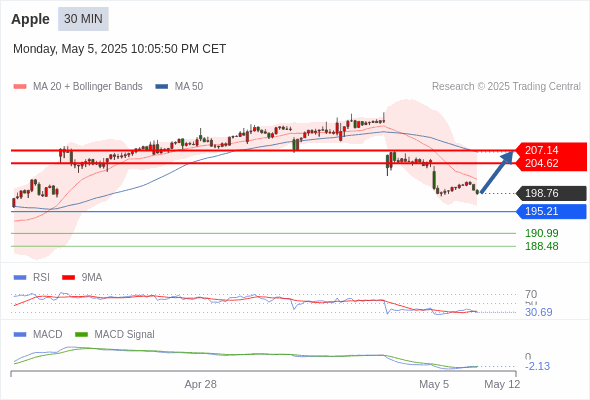Screen dimensions: 590x400
Task: Click the MA 20 + Bollinger Bands legend label
Action: [88, 87]
